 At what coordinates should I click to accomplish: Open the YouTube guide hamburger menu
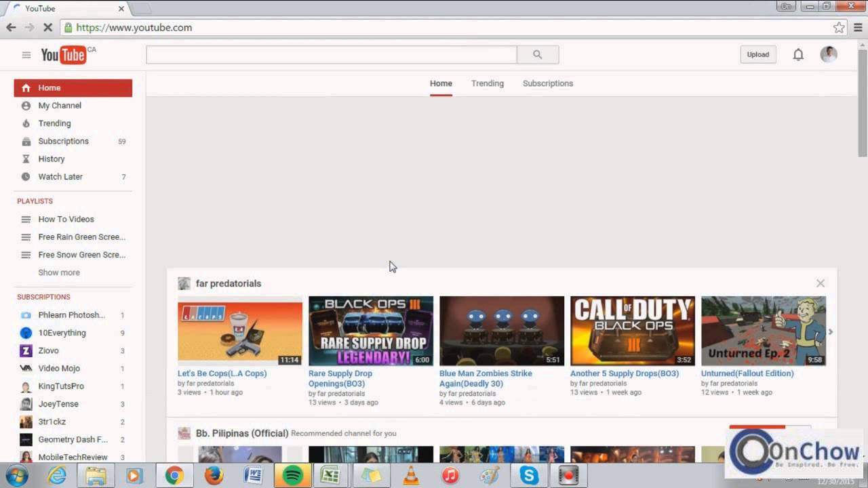point(26,55)
